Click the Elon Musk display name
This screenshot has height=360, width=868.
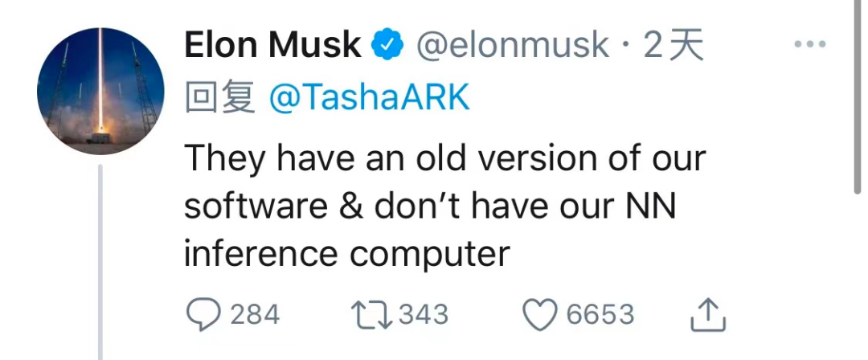272,46
